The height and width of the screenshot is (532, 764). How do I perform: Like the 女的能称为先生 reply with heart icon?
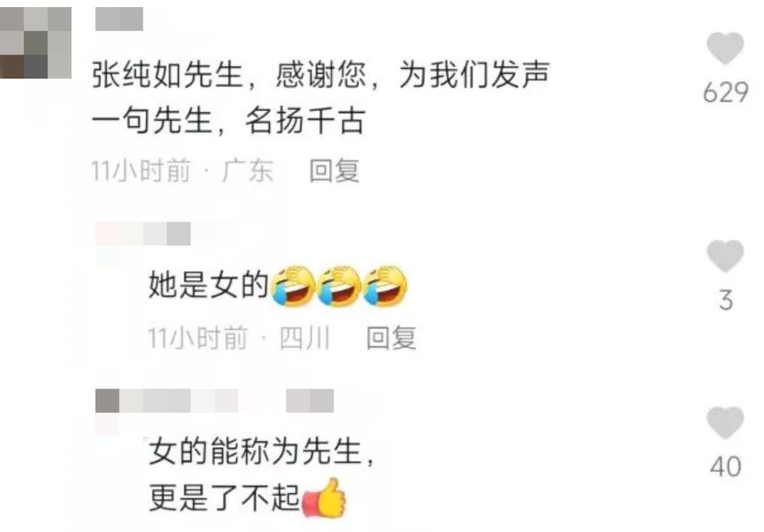tap(725, 422)
